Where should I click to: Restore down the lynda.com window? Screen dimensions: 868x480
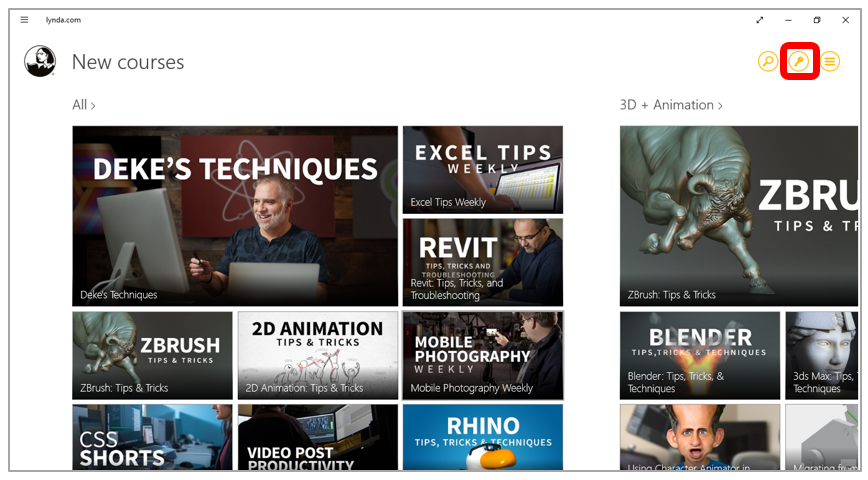pyautogui.click(x=817, y=20)
